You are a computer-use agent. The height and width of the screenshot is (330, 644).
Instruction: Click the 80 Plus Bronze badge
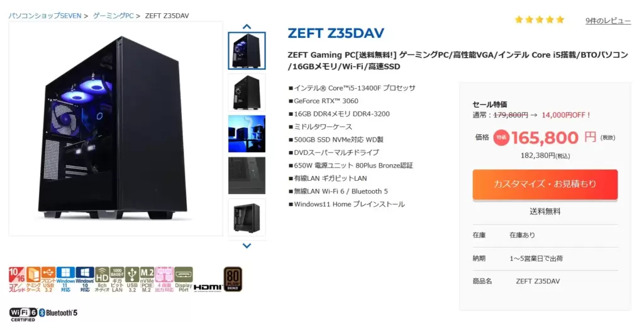[x=233, y=279]
